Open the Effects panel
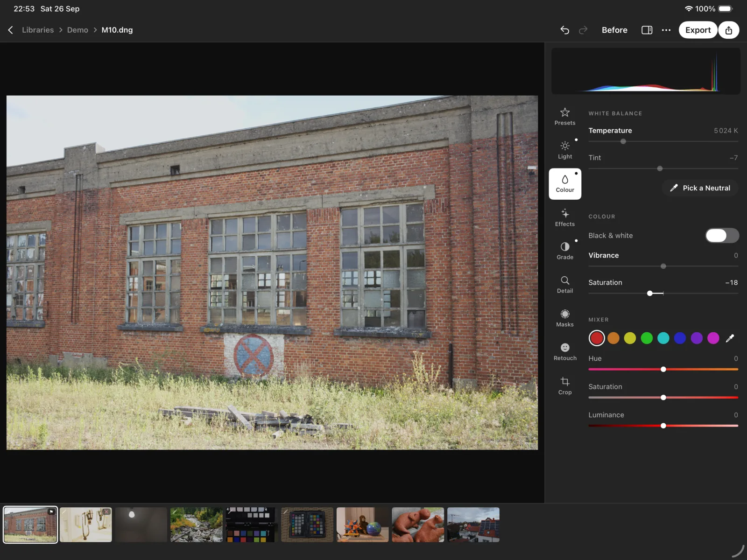Image resolution: width=747 pixels, height=560 pixels. click(x=565, y=217)
